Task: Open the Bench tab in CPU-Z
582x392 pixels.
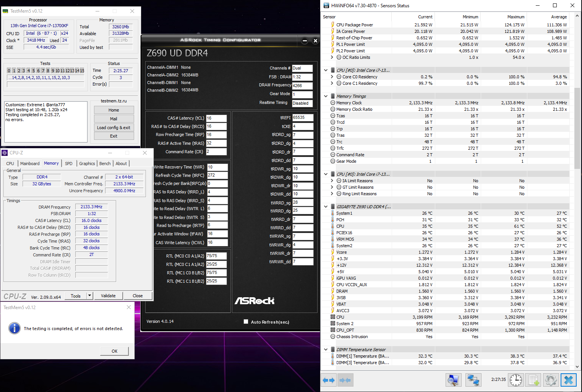Action: (105, 164)
